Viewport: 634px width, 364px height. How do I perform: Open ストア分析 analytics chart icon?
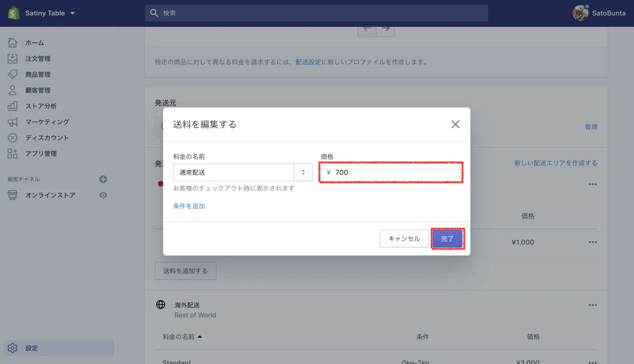[12, 106]
